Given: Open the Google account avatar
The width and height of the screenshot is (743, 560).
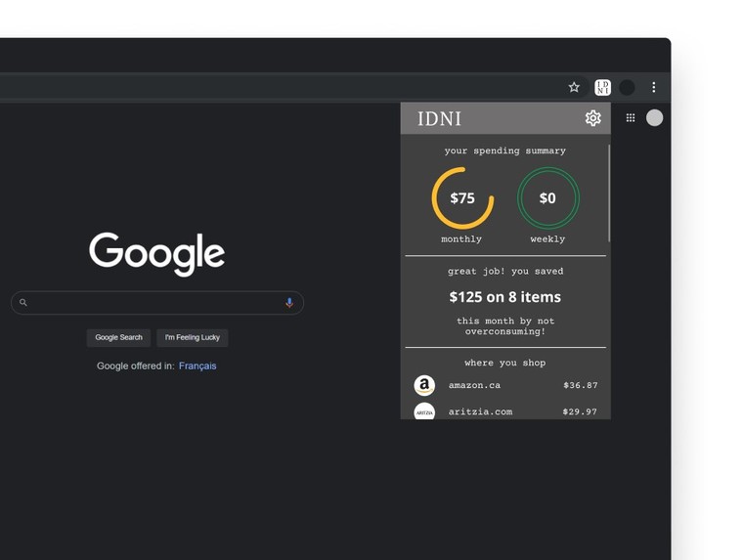Looking at the screenshot, I should click(x=654, y=118).
